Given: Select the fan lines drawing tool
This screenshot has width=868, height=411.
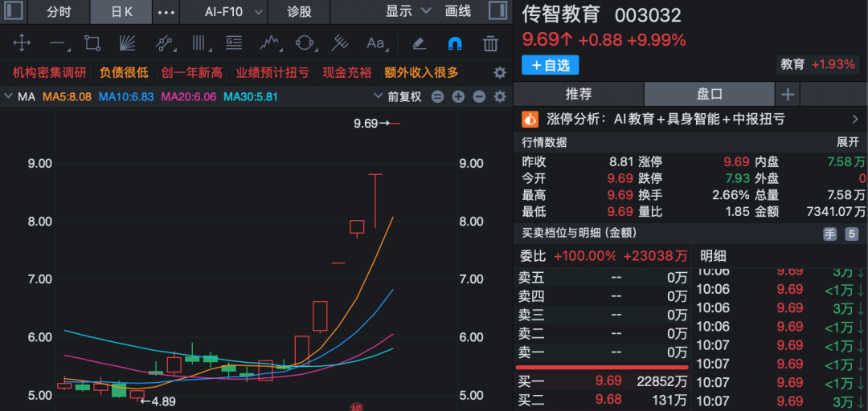Looking at the screenshot, I should click(x=128, y=43).
